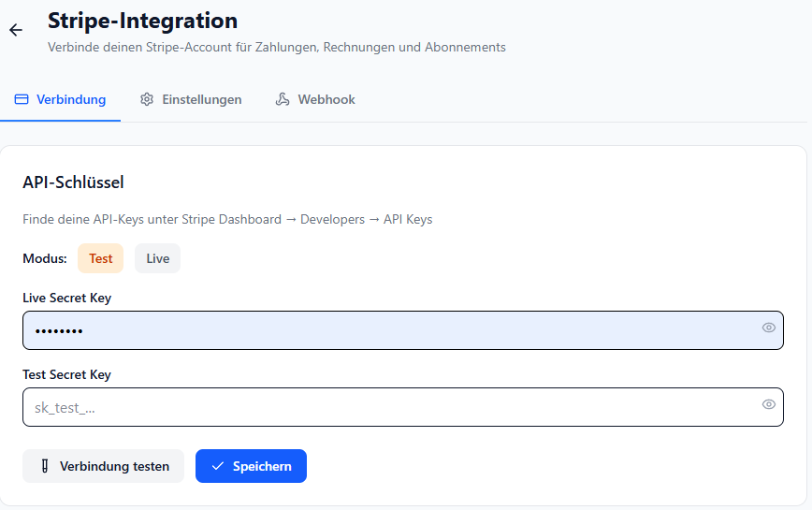The height and width of the screenshot is (510, 812).
Task: Click into the Test Secret Key field
Action: [403, 407]
